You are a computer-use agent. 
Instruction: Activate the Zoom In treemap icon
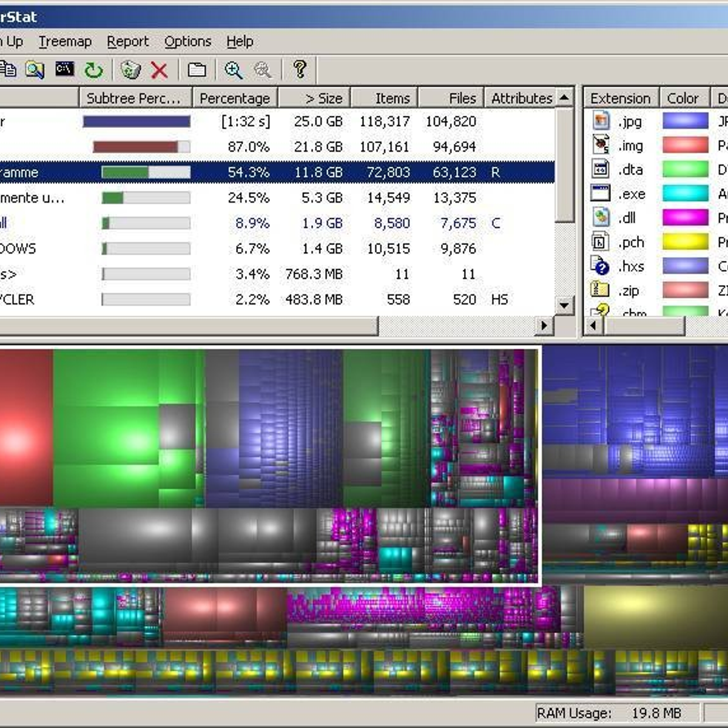click(x=234, y=69)
